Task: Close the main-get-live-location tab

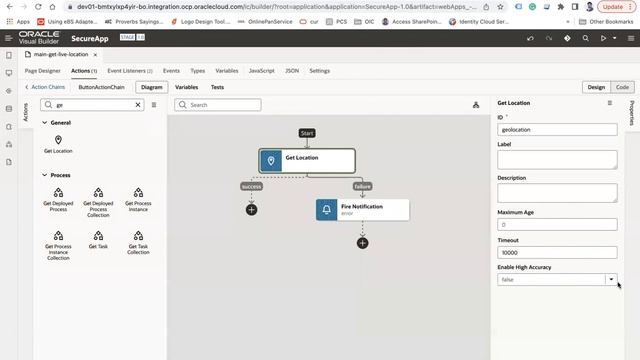Action: click(x=95, y=55)
